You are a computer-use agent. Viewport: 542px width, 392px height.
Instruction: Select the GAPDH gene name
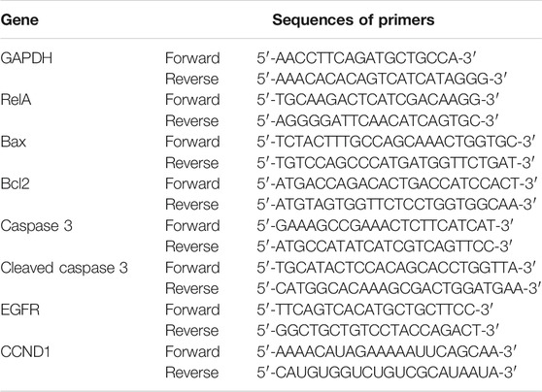26,57
